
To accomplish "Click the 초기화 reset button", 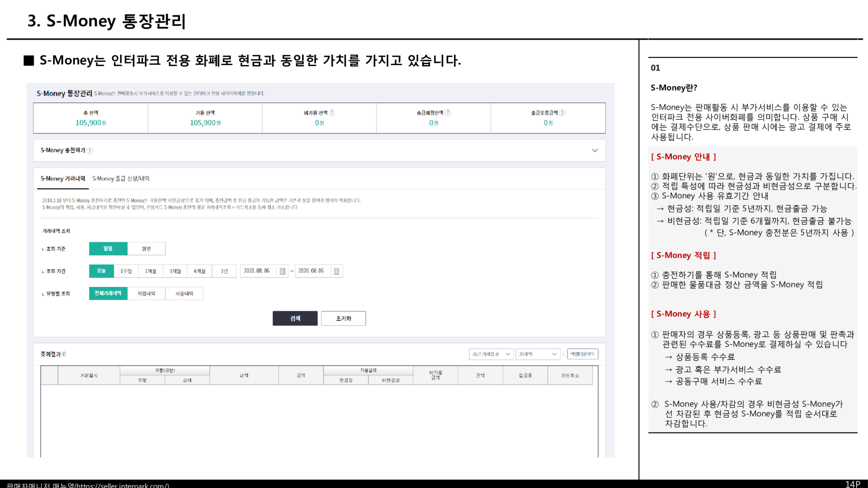I will click(344, 319).
